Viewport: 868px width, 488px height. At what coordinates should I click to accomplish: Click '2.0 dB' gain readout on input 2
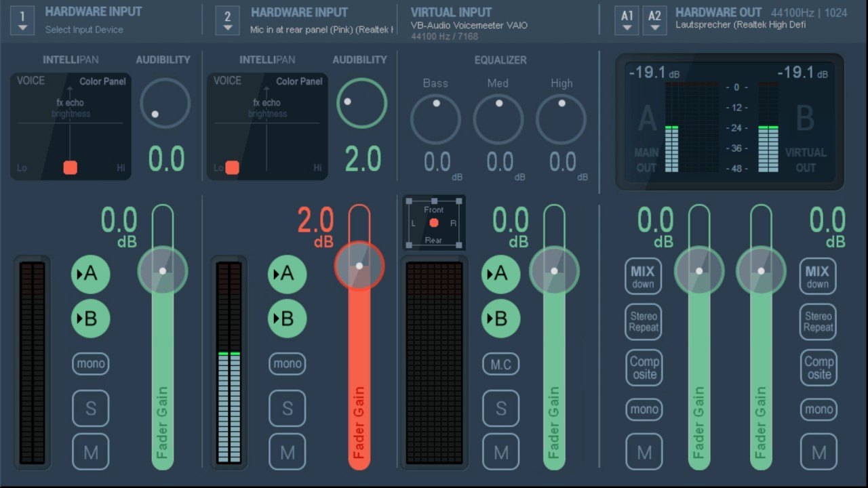pos(316,226)
